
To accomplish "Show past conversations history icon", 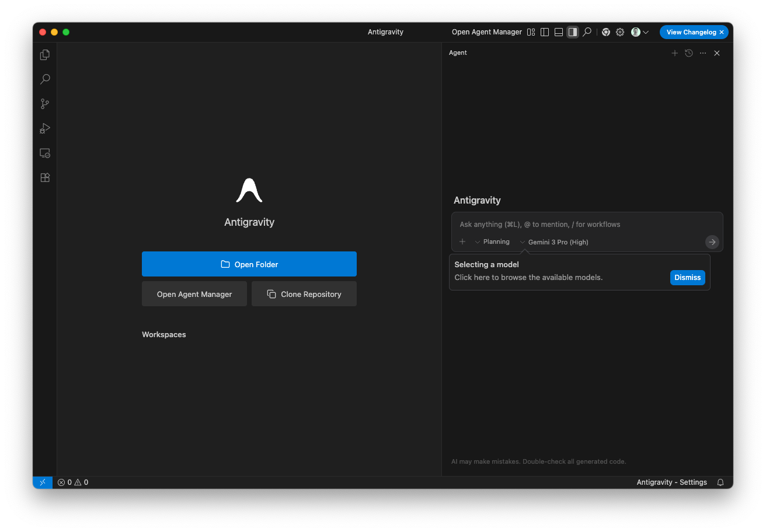I will (689, 53).
